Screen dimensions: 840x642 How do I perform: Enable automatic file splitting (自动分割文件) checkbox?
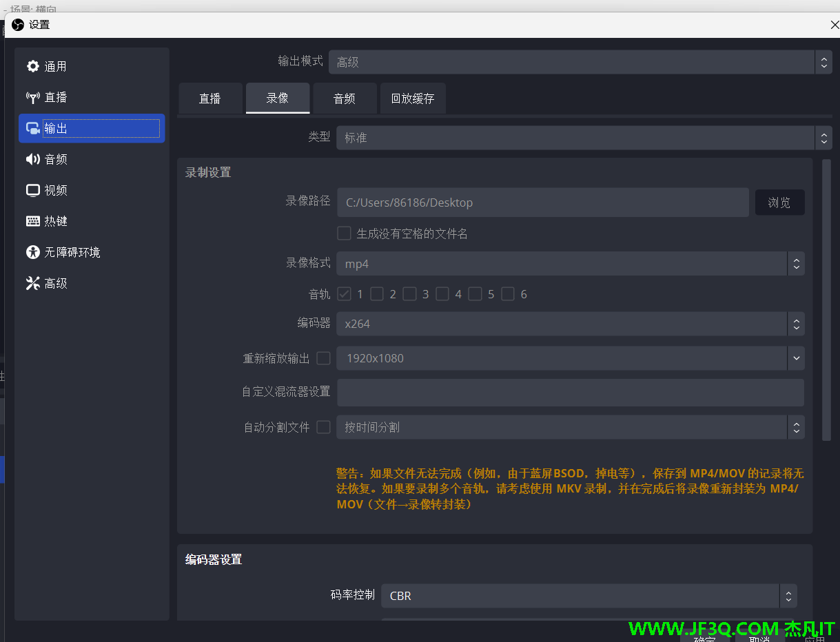323,427
